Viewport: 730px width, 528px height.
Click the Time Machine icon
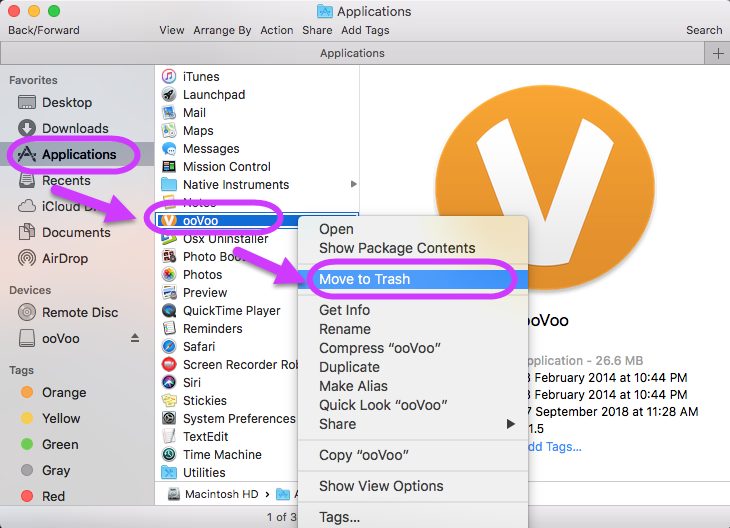[169, 455]
